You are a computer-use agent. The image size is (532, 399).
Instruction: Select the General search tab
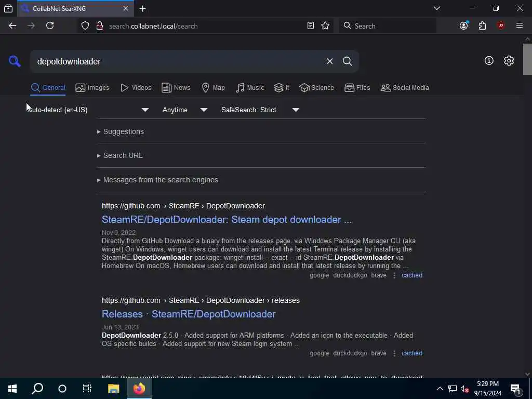coord(48,87)
